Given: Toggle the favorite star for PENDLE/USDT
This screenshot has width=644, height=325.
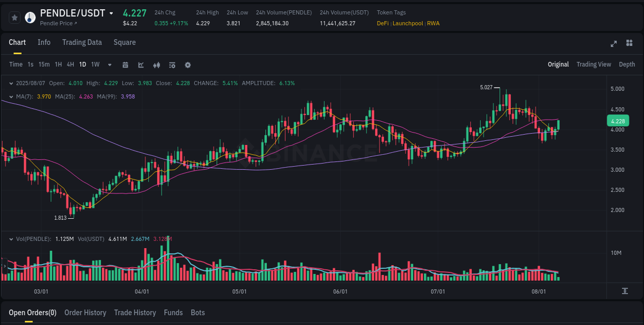Looking at the screenshot, I should click(x=14, y=17).
